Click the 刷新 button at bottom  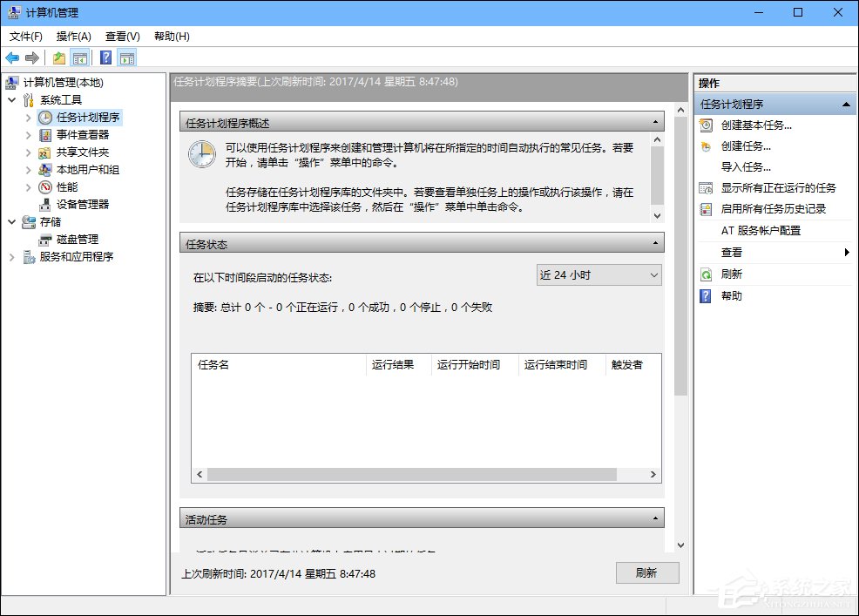point(646,573)
